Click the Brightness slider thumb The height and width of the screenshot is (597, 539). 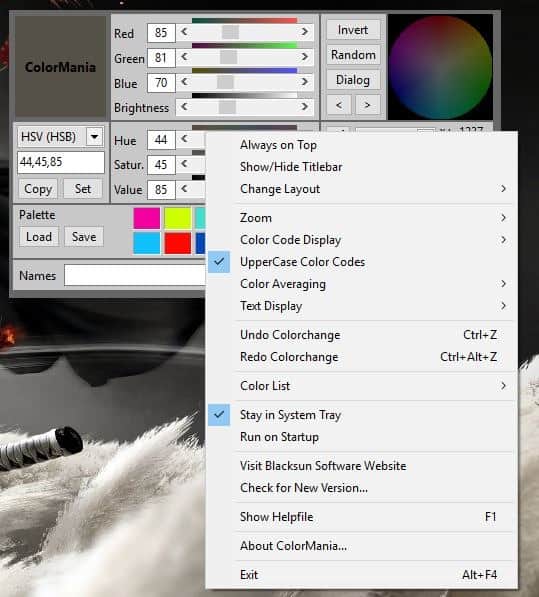(x=227, y=107)
